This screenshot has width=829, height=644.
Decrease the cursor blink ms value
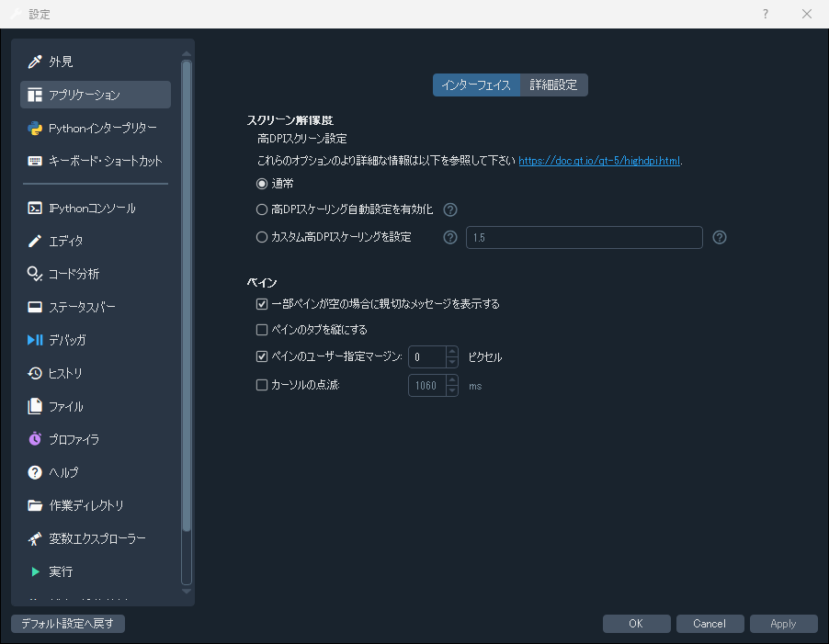click(x=452, y=391)
